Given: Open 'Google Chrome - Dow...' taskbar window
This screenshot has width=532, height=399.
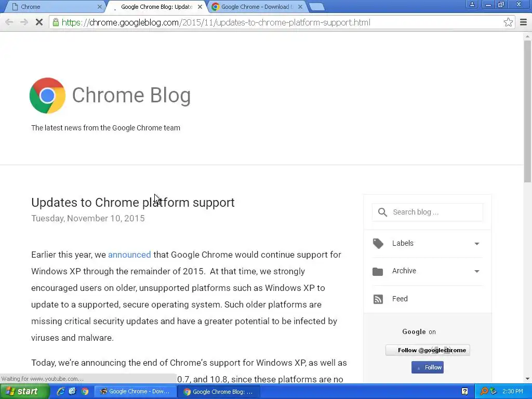Looking at the screenshot, I should point(136,392).
